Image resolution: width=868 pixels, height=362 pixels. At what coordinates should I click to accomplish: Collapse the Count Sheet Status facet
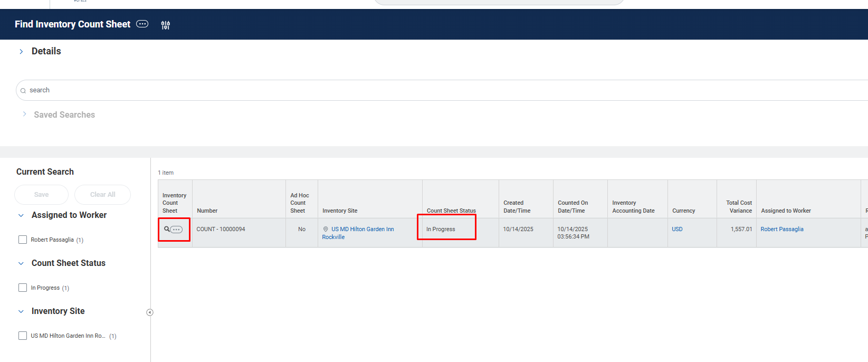point(21,263)
